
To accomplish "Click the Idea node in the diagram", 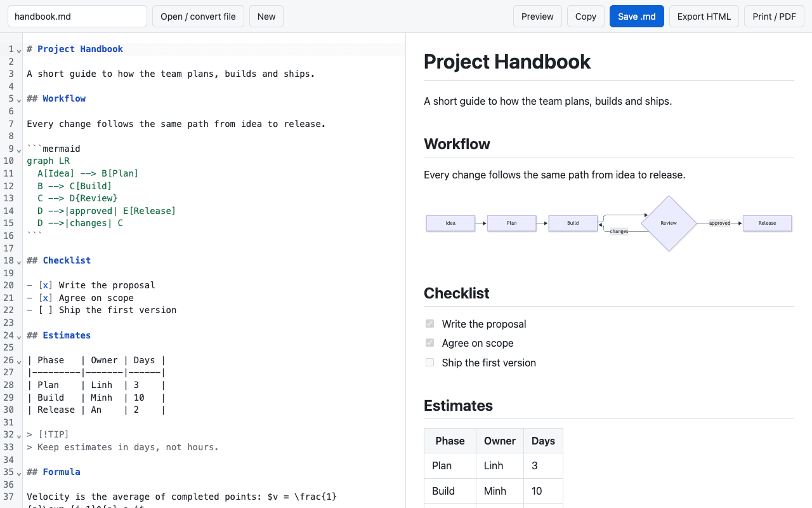I will coord(450,223).
